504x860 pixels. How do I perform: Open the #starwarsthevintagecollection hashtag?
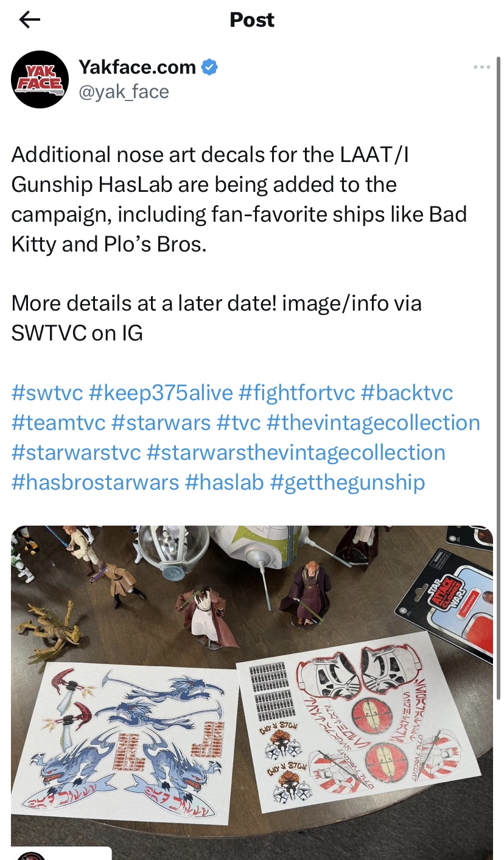[296, 453]
